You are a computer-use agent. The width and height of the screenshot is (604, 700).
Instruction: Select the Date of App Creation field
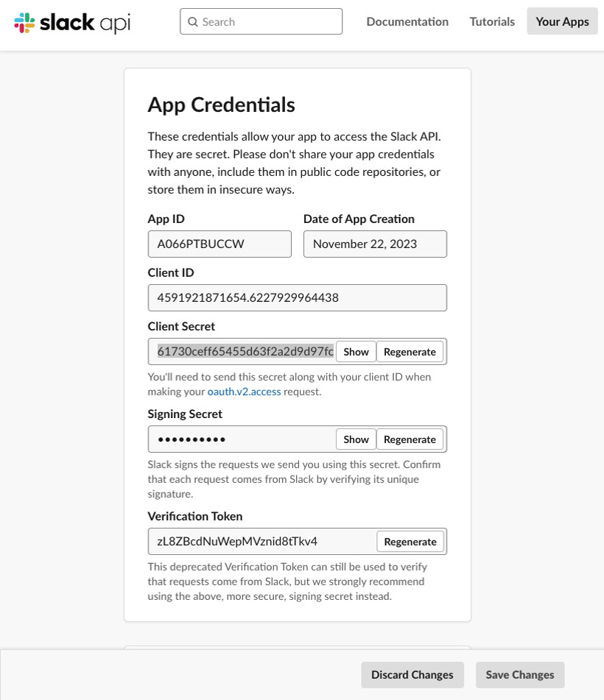[375, 244]
